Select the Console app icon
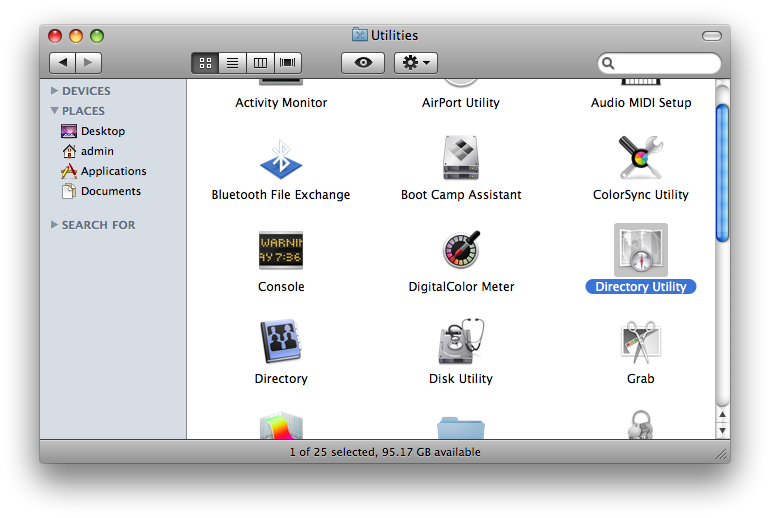Viewport: 770px width, 518px height. (x=281, y=250)
